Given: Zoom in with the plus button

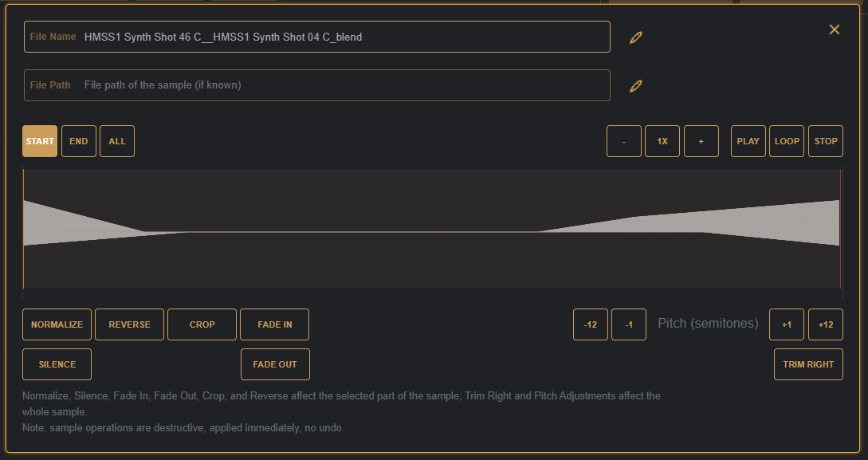Looking at the screenshot, I should coord(701,141).
